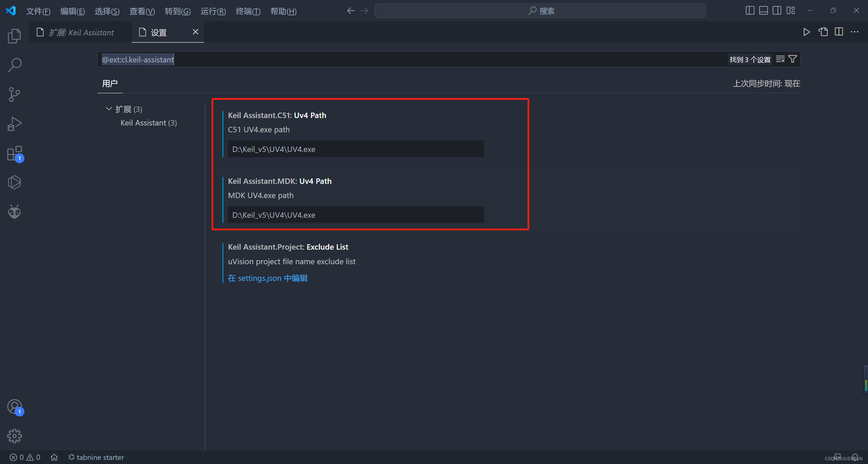This screenshot has width=868, height=464.
Task: Click the home icon in status bar
Action: (54, 457)
